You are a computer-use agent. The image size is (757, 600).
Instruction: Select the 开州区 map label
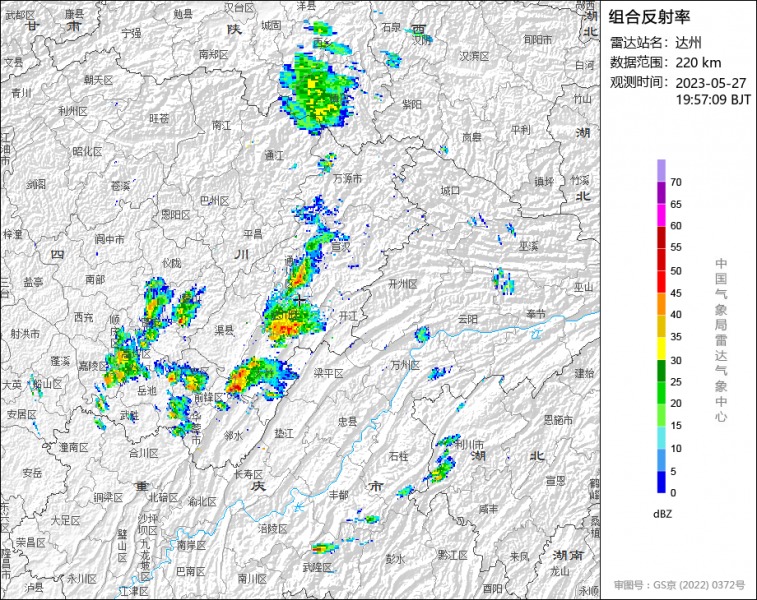click(402, 284)
